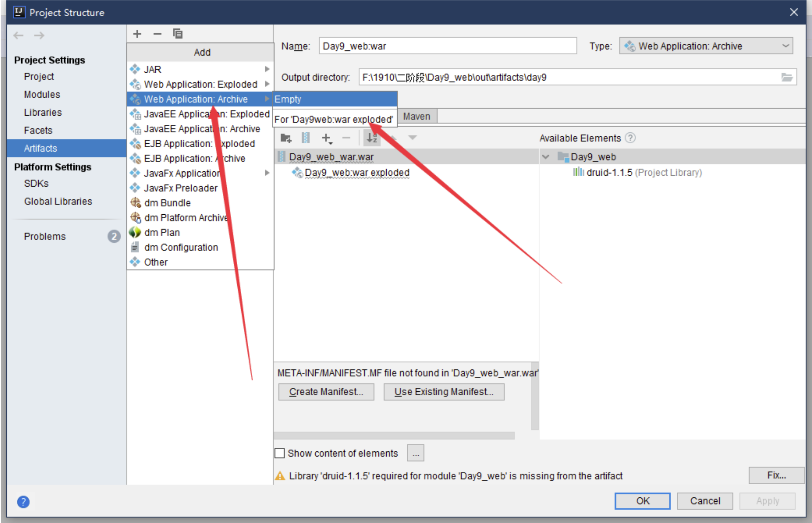Click the plus icon to add artifact
This screenshot has width=812, height=523.
(x=137, y=34)
